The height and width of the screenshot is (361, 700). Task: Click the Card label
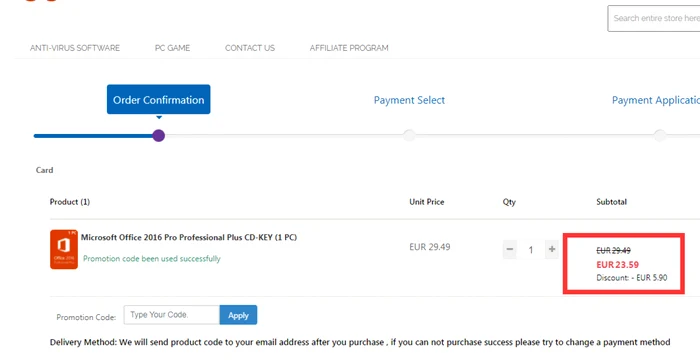coord(44,170)
